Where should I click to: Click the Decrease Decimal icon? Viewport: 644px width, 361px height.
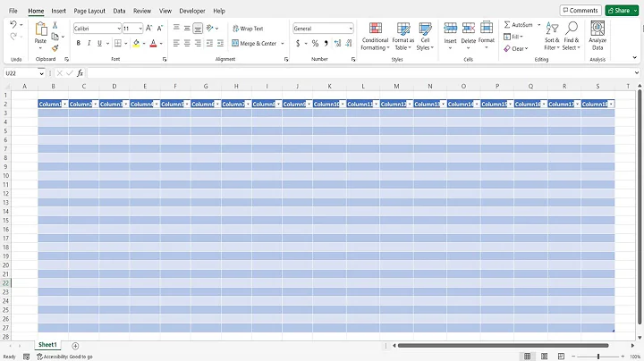pyautogui.click(x=349, y=43)
